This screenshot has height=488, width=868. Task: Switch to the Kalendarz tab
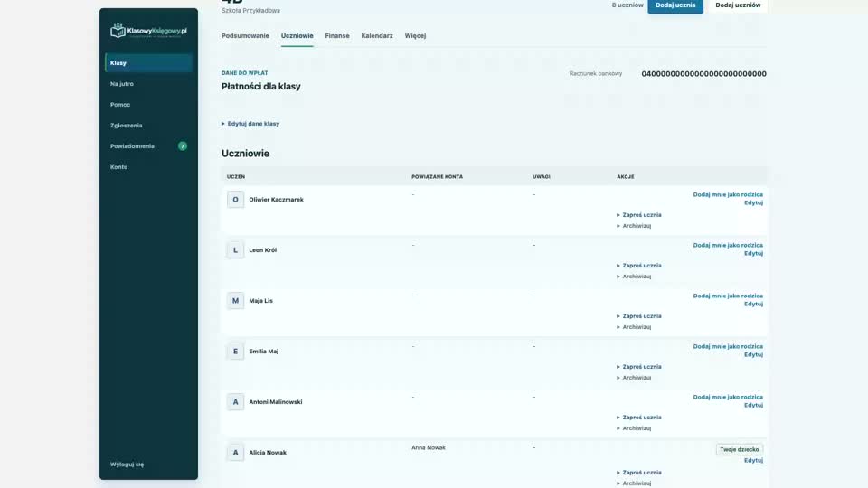[377, 36]
